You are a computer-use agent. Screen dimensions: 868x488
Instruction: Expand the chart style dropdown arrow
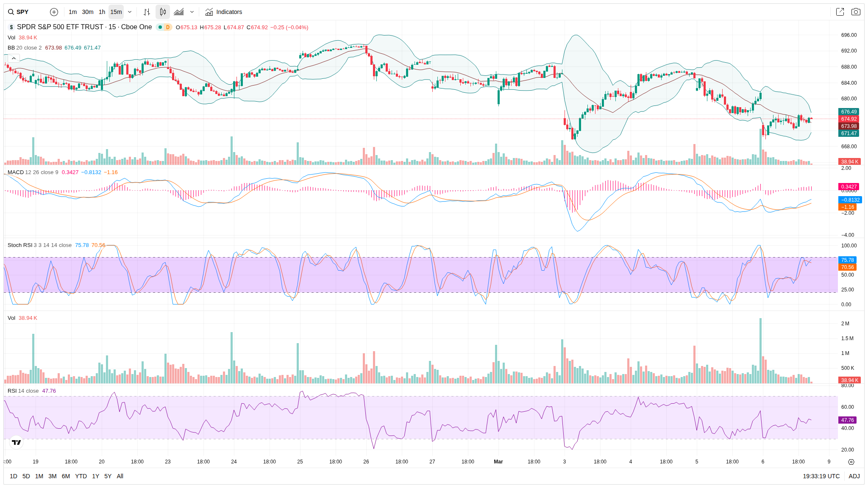[x=192, y=12]
